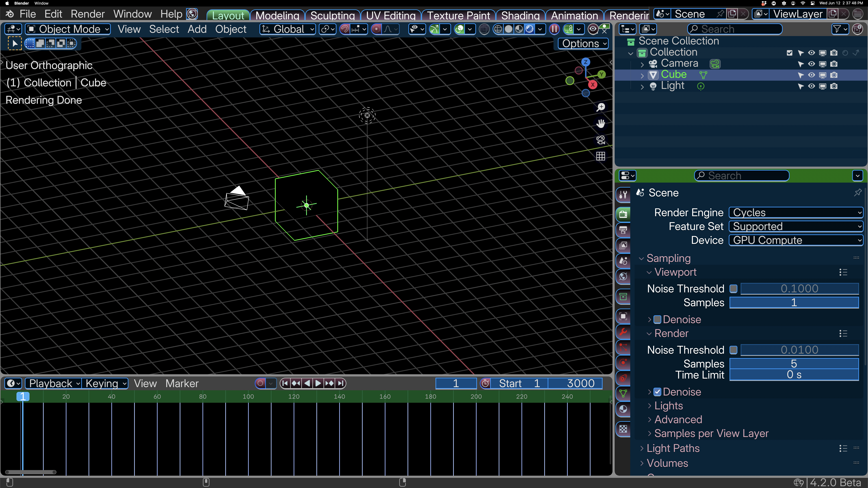Uncheck Collection exclude from view layer checkbox
The width and height of the screenshot is (868, 488).
(x=789, y=53)
